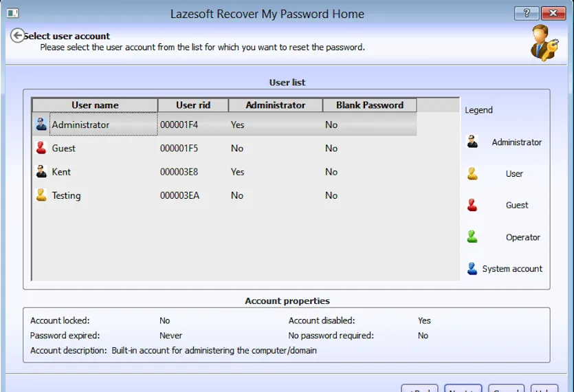Click rid value 000001F4
The width and height of the screenshot is (574, 392).
click(x=179, y=125)
